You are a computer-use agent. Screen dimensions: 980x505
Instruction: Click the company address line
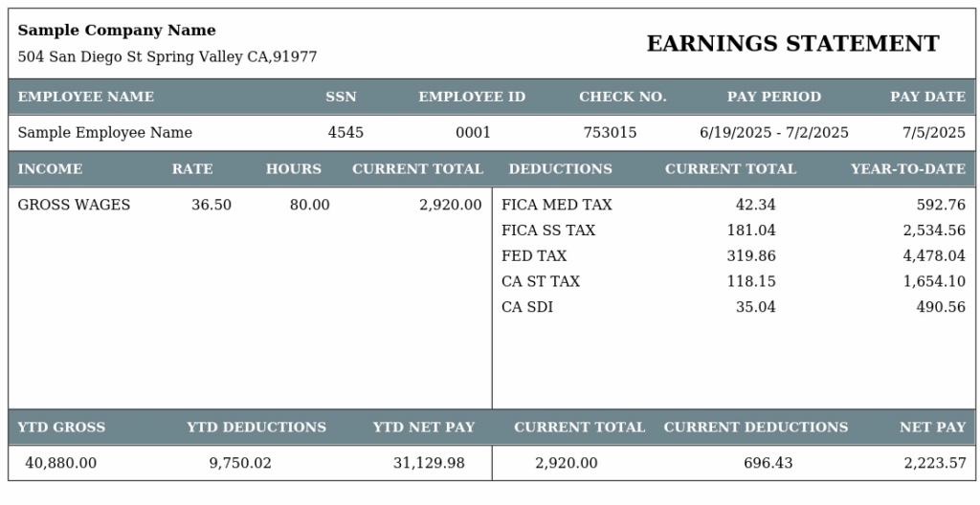coord(167,56)
